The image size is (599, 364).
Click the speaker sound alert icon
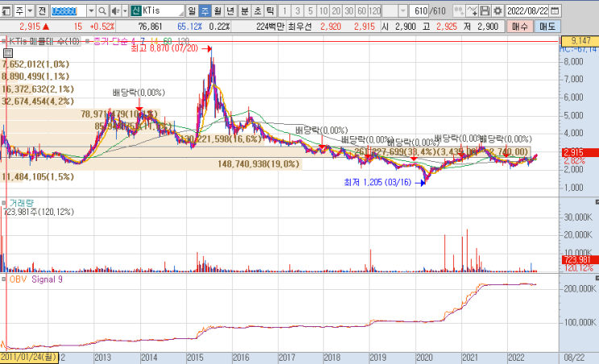click(115, 10)
